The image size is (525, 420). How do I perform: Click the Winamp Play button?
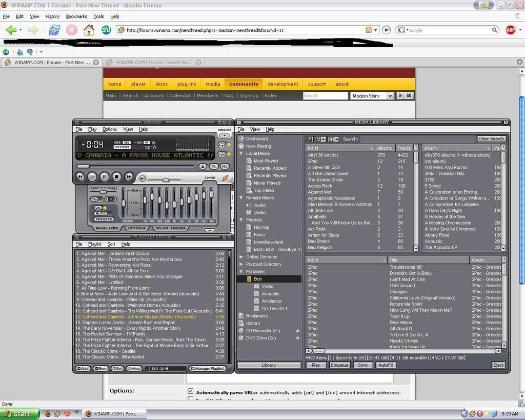(92, 176)
